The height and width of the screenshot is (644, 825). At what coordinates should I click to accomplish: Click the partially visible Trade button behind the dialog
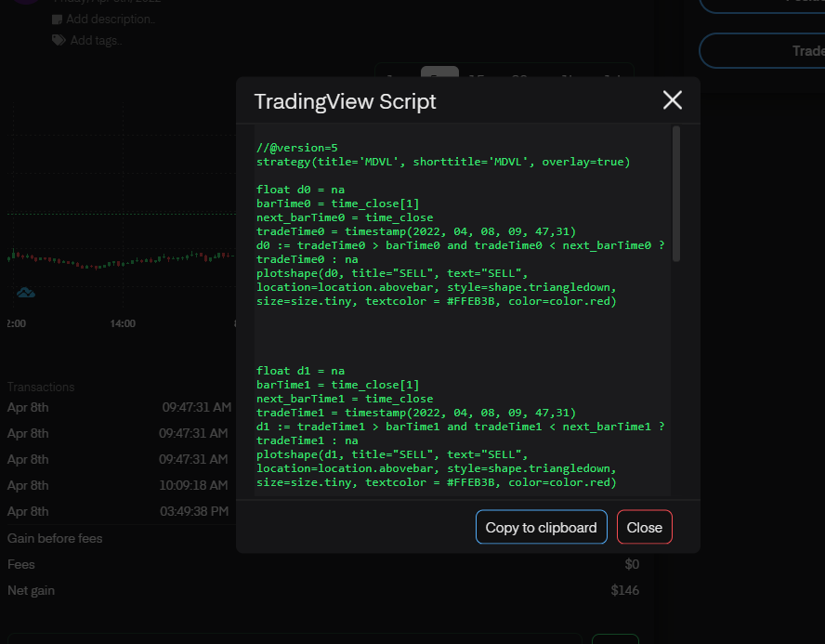762,50
